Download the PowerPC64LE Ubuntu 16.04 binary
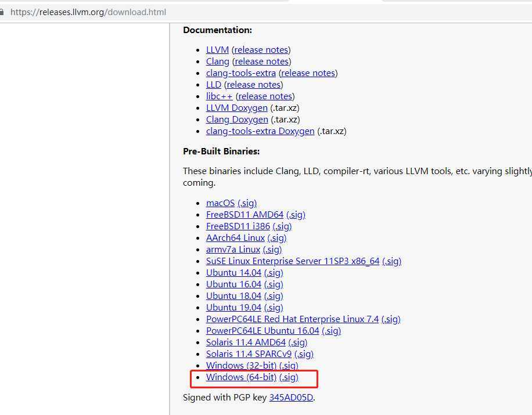The image size is (532, 415). 263,331
